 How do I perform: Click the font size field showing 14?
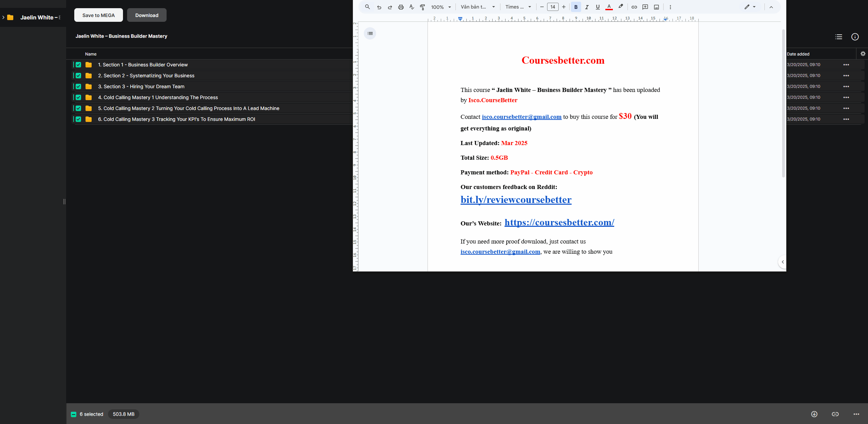tap(553, 7)
